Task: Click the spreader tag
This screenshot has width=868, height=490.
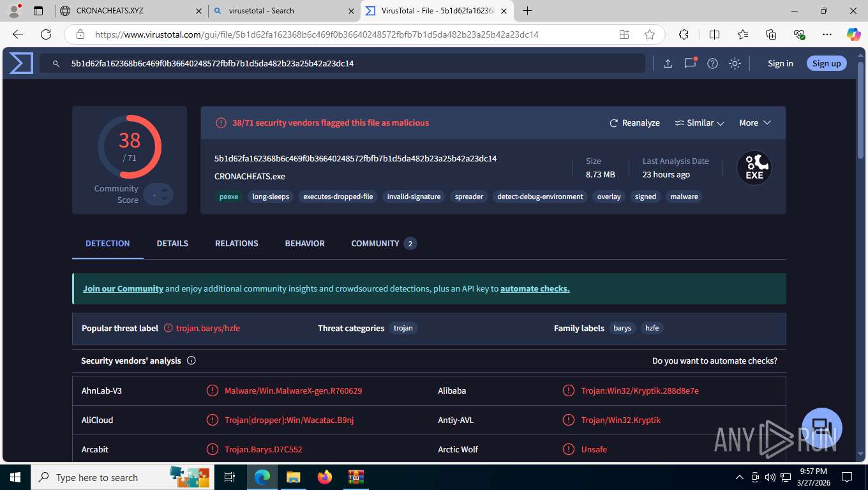Action: [x=469, y=197]
